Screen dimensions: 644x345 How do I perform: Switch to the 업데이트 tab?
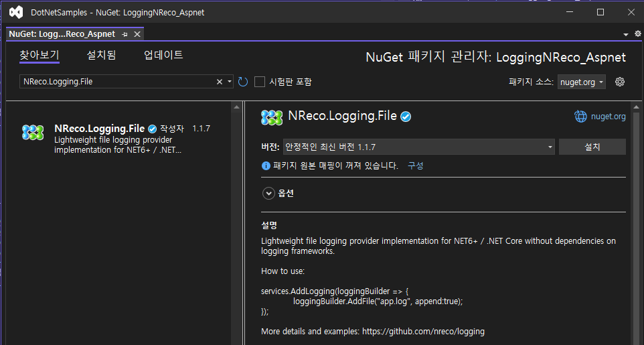163,55
